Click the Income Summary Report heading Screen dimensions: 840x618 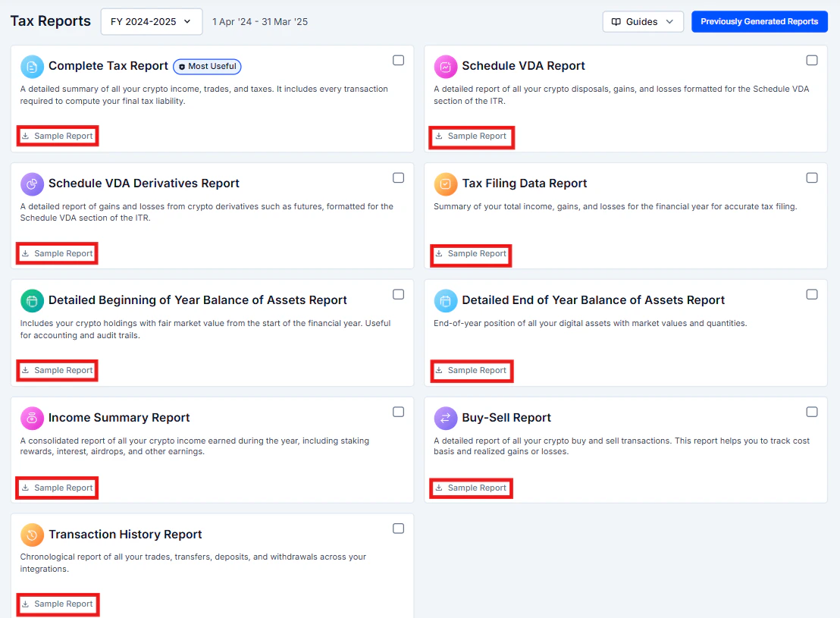pos(119,418)
